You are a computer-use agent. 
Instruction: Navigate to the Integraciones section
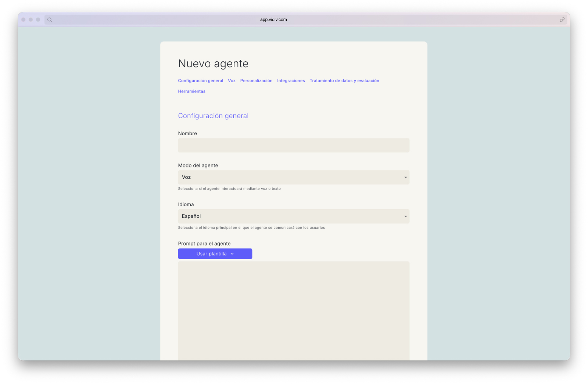291,80
